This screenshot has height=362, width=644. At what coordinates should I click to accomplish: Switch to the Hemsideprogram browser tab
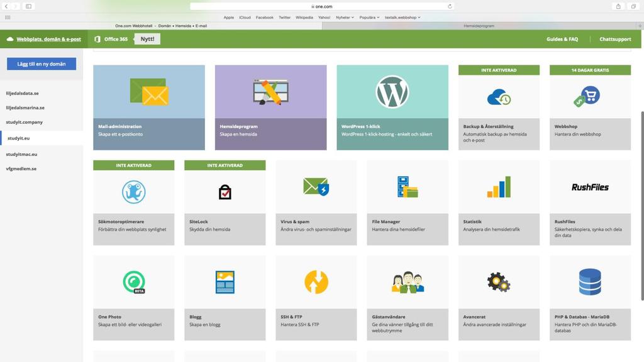(479, 25)
